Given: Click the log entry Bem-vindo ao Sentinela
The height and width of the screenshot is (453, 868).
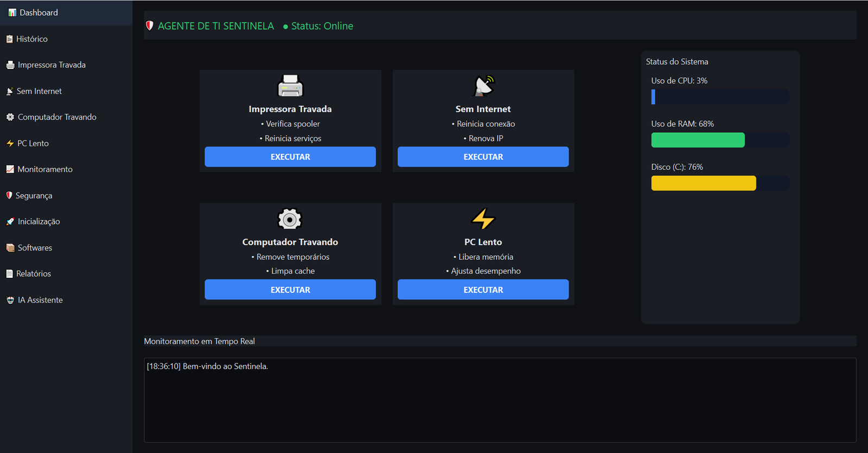Looking at the screenshot, I should click(x=207, y=366).
